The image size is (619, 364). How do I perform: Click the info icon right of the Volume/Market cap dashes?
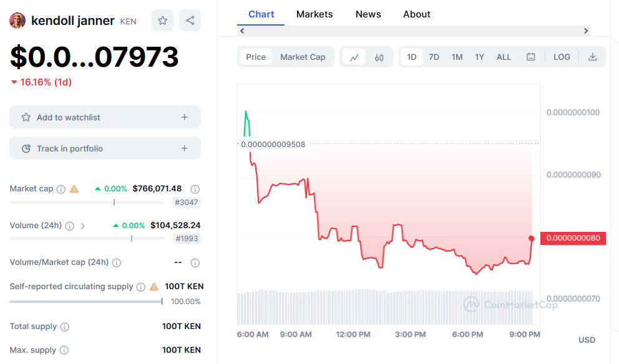[x=195, y=262]
